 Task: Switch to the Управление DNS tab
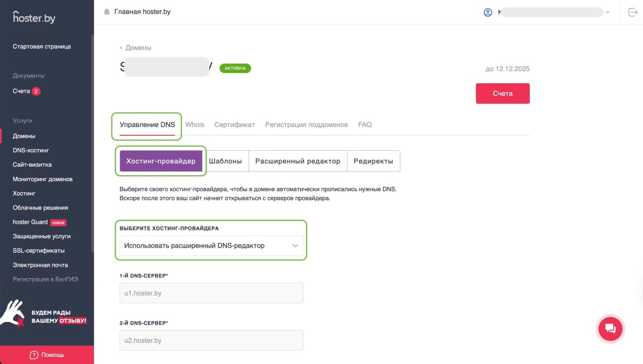pos(147,125)
